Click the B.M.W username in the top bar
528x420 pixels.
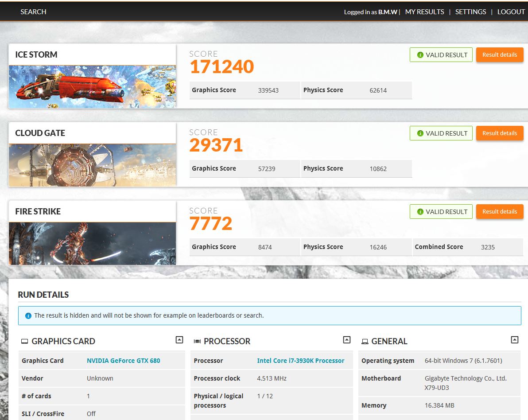tap(388, 12)
